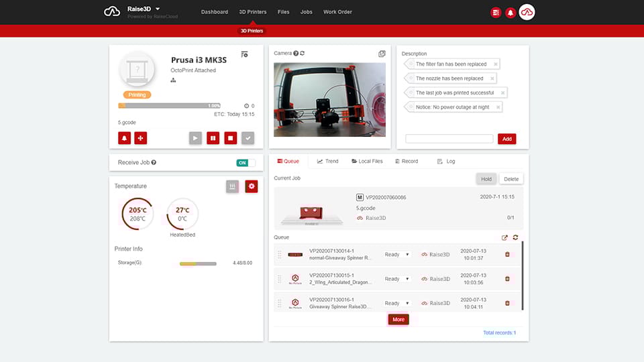Open the Work Order menu
The width and height of the screenshot is (644, 362).
coord(337,12)
